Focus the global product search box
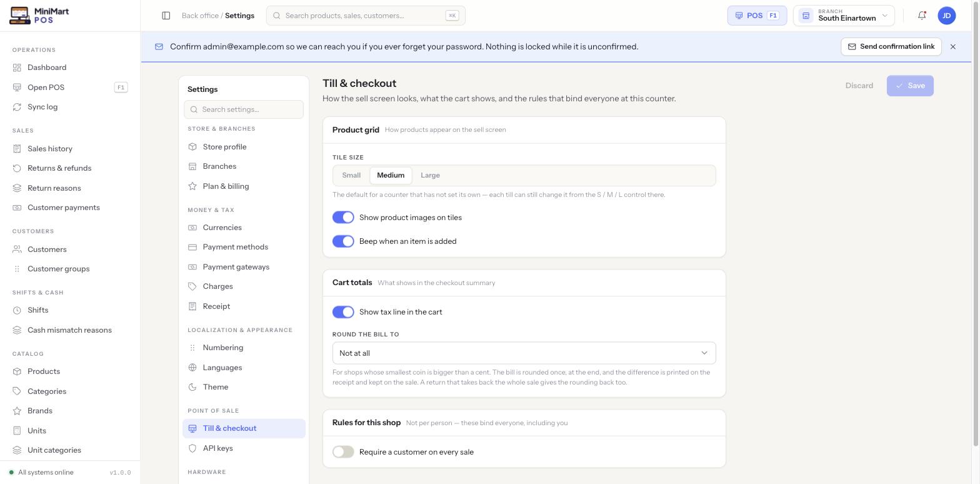 (x=366, y=16)
